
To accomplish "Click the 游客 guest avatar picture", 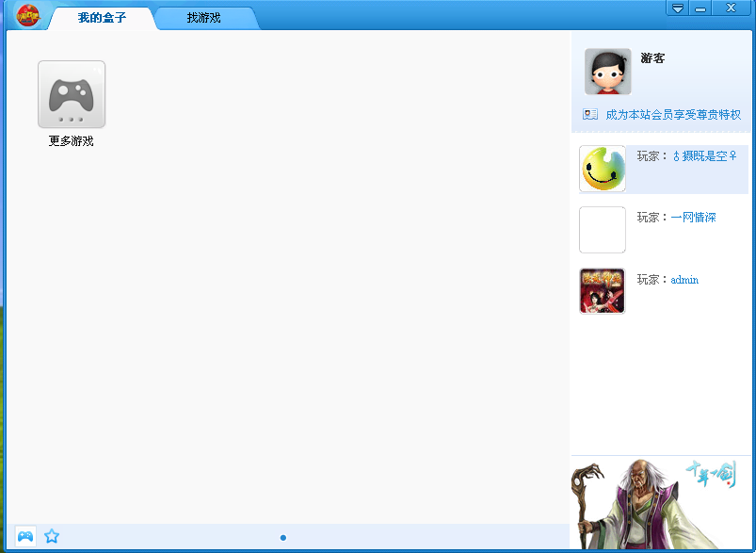I will 607,72.
